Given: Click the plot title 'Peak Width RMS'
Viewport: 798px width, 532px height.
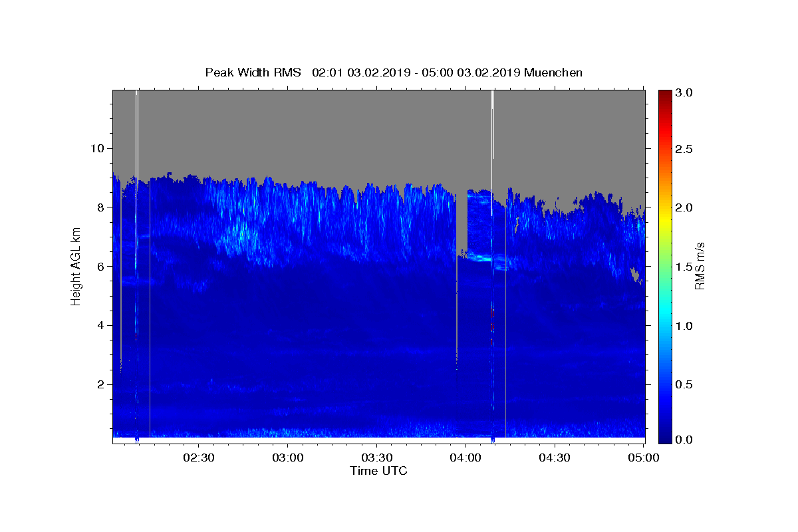Looking at the screenshot, I should [x=253, y=72].
